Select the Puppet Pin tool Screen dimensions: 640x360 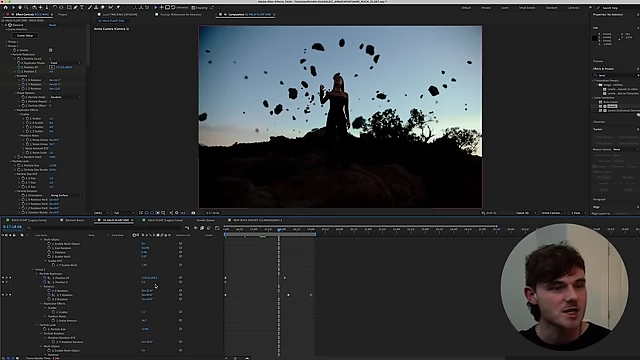[x=118, y=7]
